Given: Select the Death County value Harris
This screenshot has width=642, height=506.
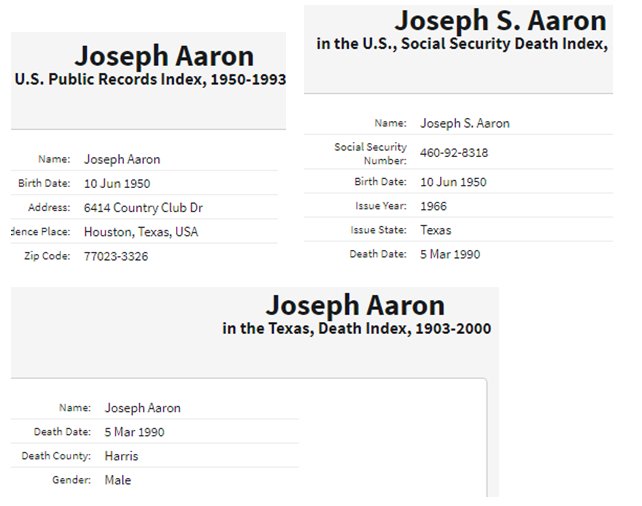Looking at the screenshot, I should (122, 456).
